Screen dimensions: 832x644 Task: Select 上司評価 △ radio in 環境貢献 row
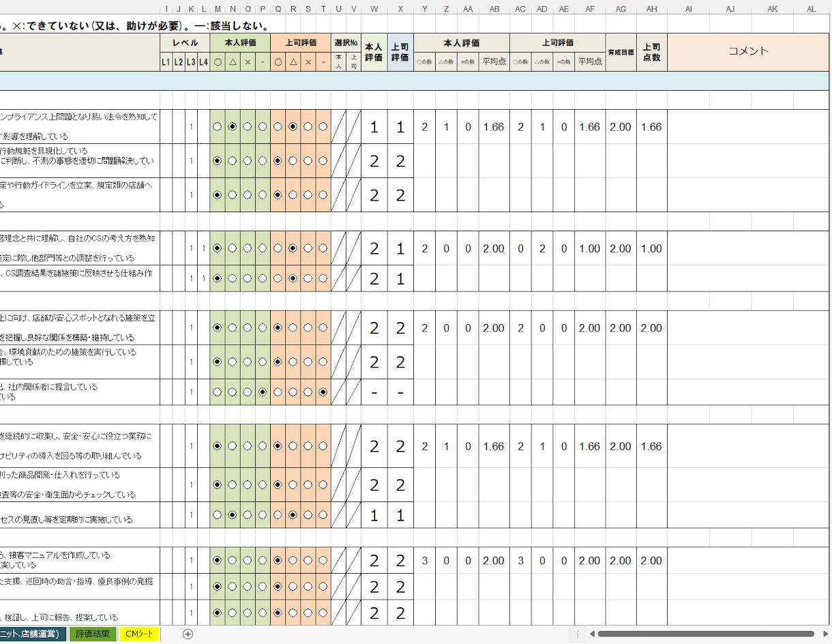coord(293,362)
